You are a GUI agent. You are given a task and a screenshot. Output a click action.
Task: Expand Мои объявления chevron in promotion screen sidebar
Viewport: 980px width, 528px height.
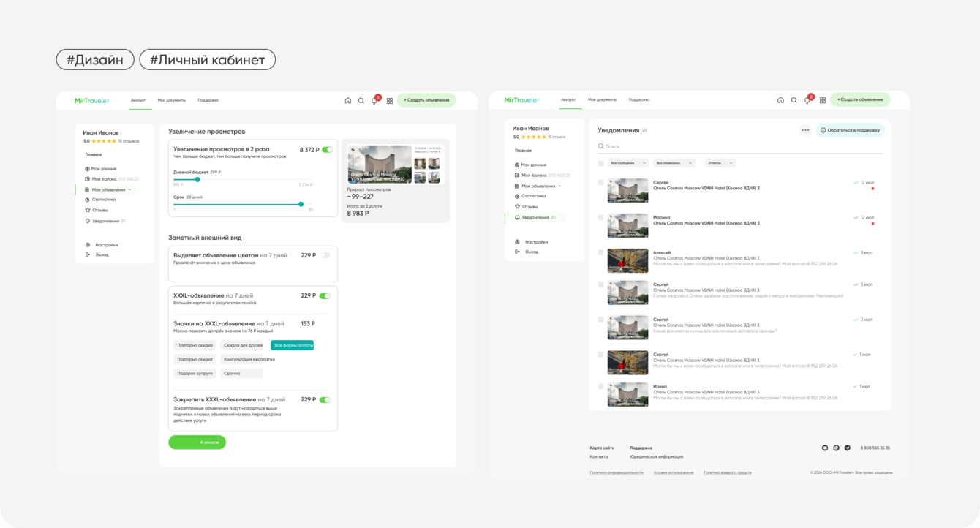coord(129,190)
